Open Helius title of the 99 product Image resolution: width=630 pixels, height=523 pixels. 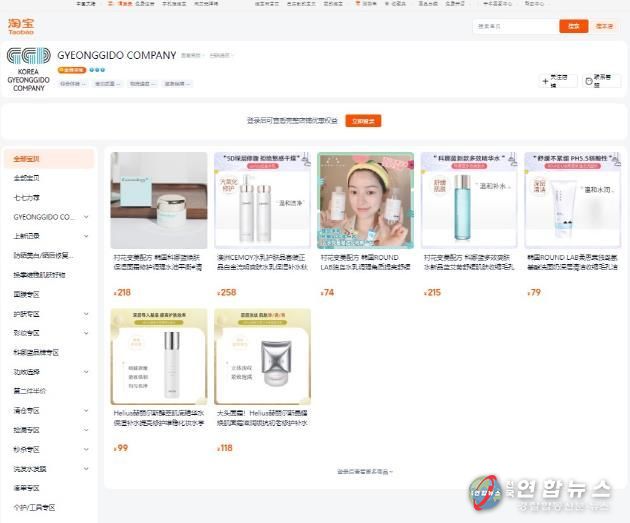[159, 418]
